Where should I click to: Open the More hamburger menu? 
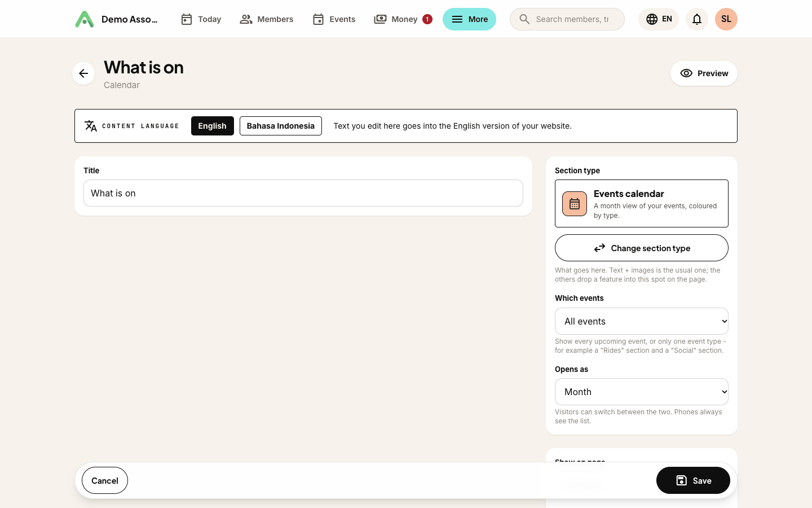coord(469,19)
